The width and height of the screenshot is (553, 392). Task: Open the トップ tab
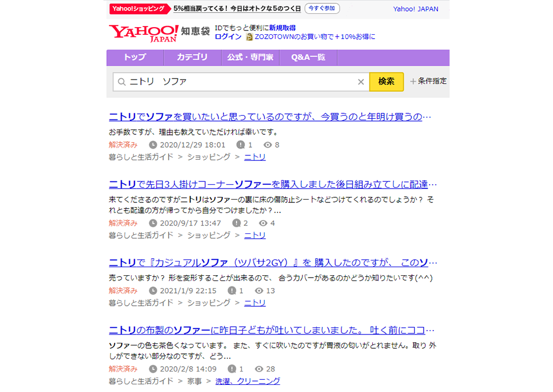click(135, 58)
